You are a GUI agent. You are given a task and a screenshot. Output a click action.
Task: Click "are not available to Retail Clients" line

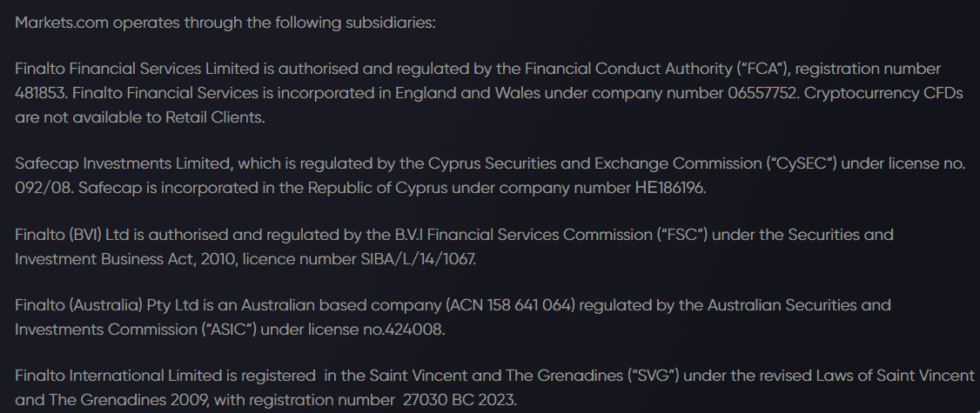(139, 117)
